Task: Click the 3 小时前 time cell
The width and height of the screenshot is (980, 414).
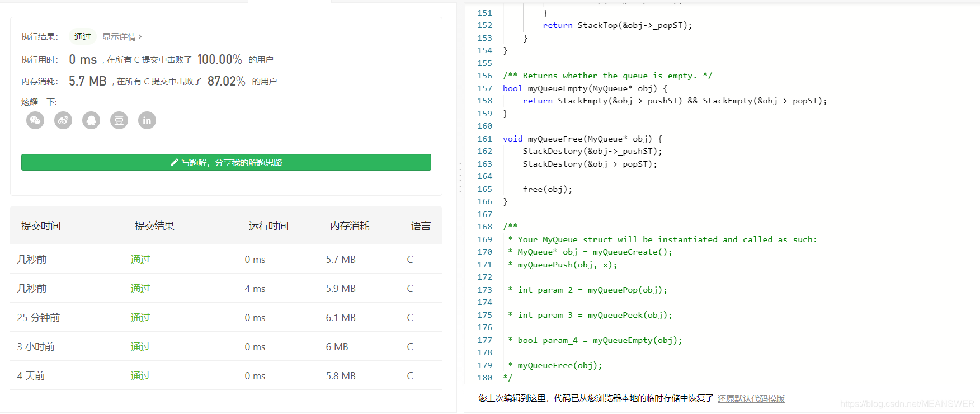Action: 36,347
